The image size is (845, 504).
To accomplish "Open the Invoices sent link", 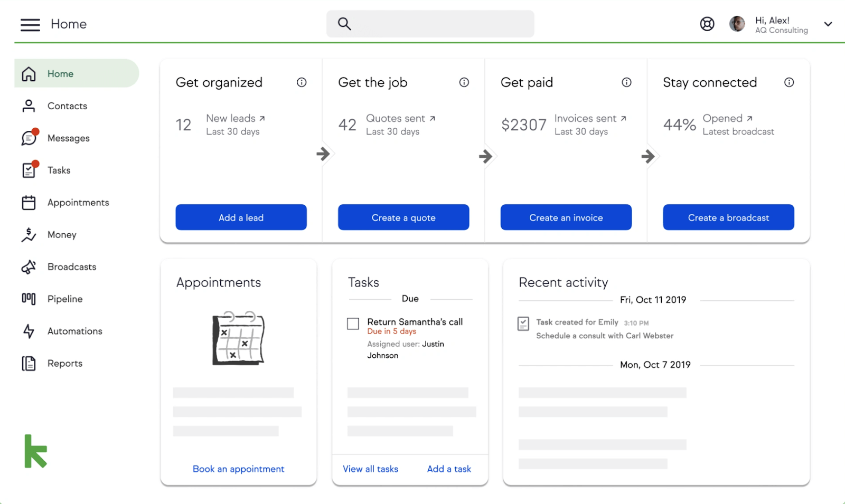I will click(x=590, y=118).
